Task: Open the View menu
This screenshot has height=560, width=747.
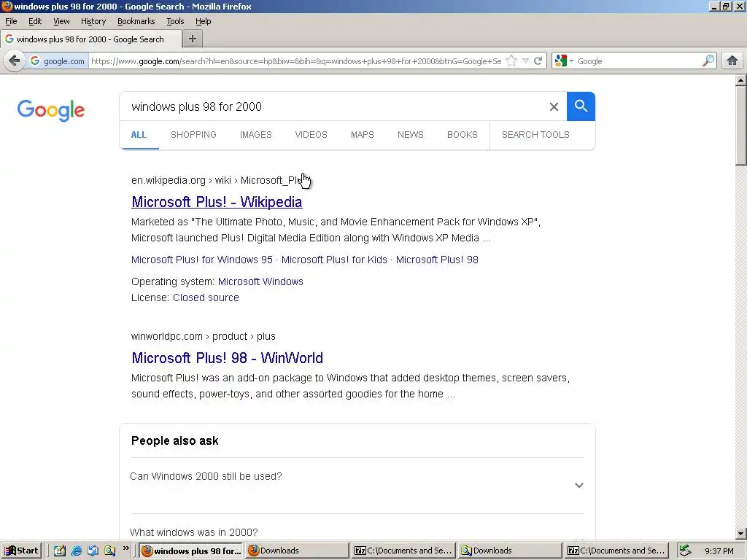Action: click(61, 21)
